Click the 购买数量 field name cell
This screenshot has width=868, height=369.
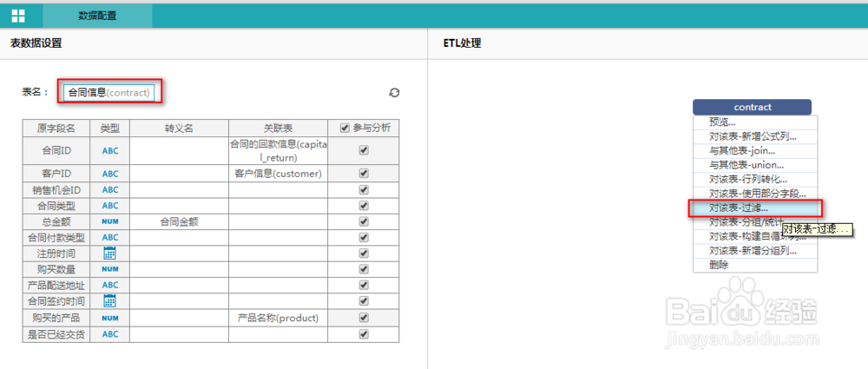56,269
